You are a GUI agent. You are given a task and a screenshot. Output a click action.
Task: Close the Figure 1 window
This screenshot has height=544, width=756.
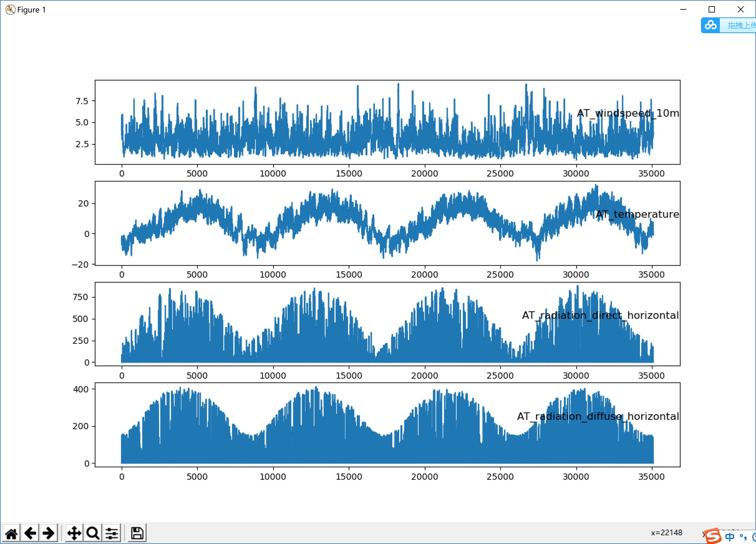pyautogui.click(x=740, y=10)
